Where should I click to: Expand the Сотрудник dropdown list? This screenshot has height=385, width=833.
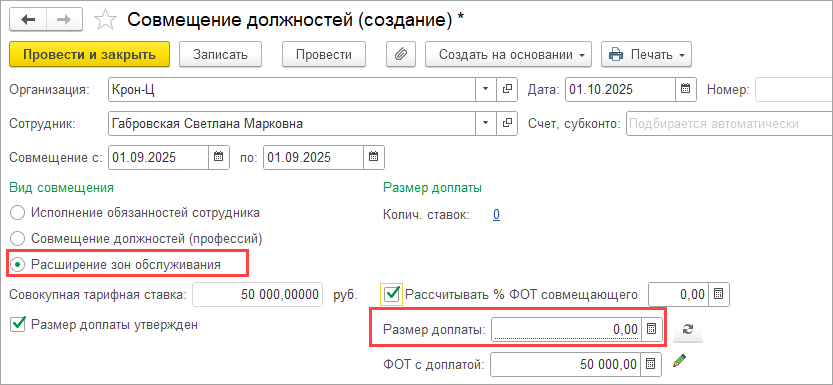[x=486, y=124]
